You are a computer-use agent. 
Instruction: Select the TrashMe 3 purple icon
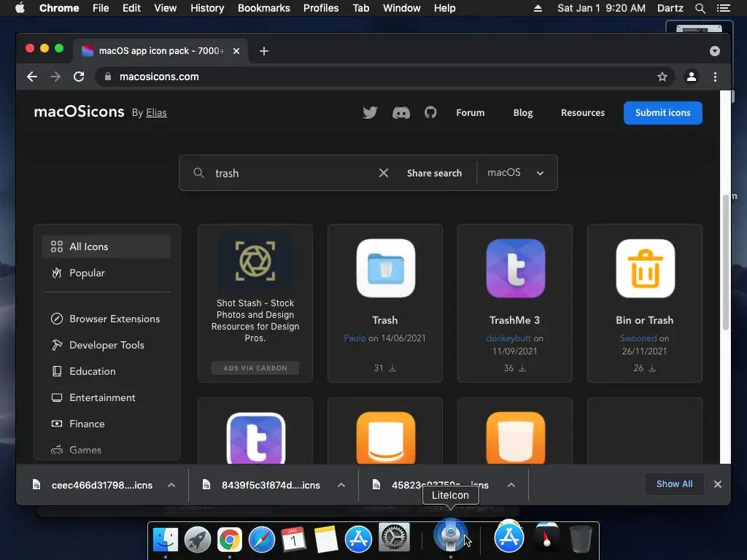point(516,268)
